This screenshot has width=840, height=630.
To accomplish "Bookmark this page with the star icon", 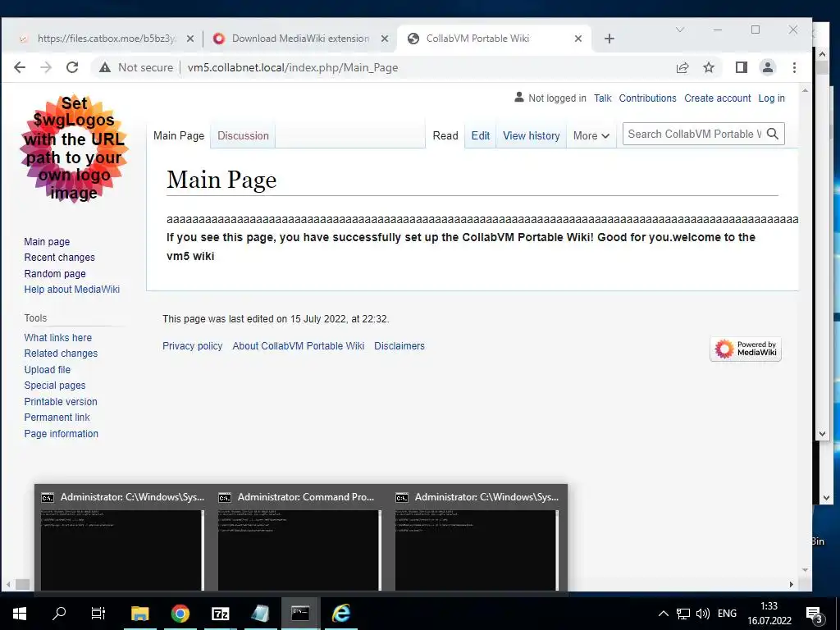I will point(709,67).
